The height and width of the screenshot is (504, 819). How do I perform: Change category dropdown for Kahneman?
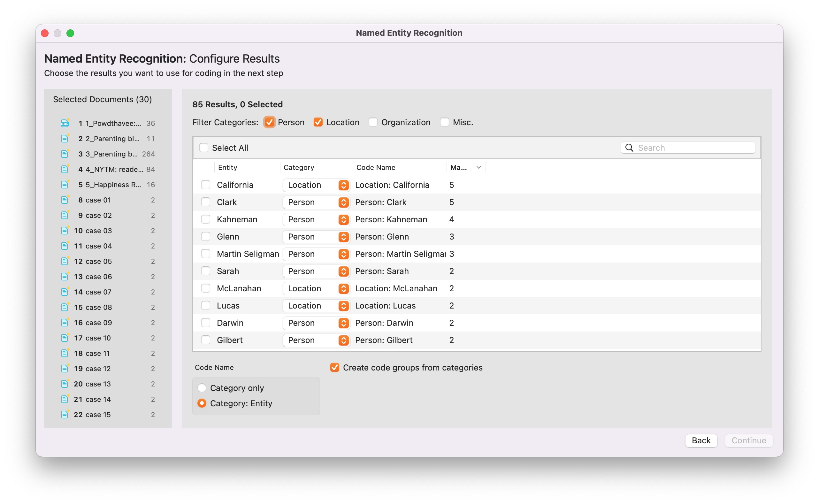coord(343,220)
